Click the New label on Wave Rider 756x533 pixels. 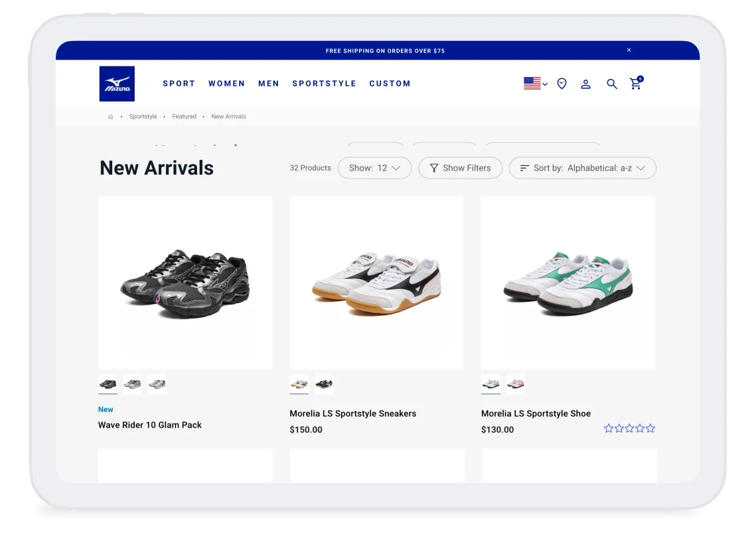[106, 410]
